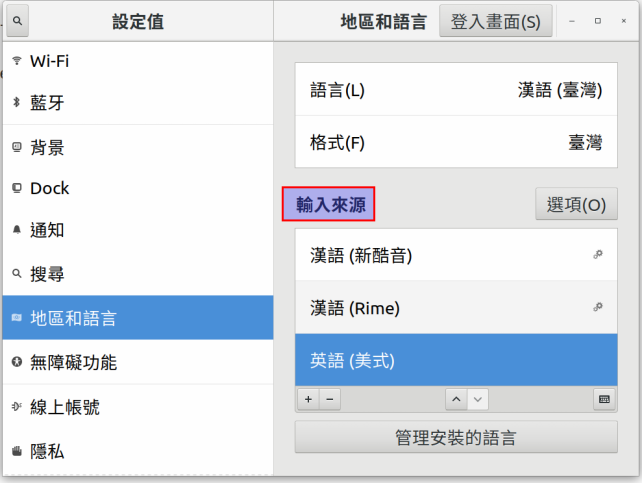Move input source down with arrow
Viewport: 642px width, 483px height.
click(x=477, y=399)
